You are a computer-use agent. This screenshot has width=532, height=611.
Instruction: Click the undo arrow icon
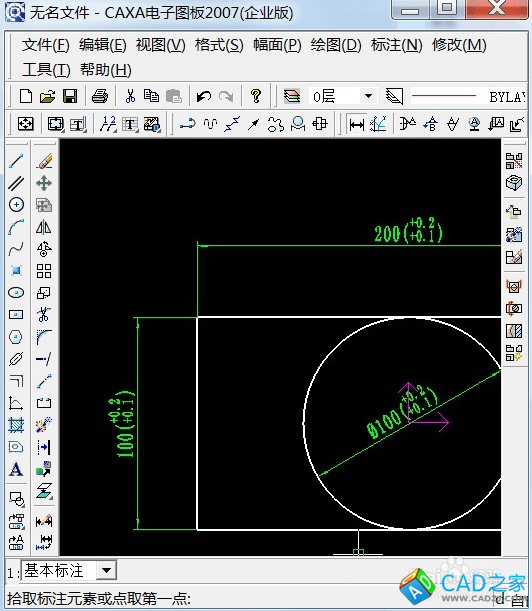click(x=203, y=96)
